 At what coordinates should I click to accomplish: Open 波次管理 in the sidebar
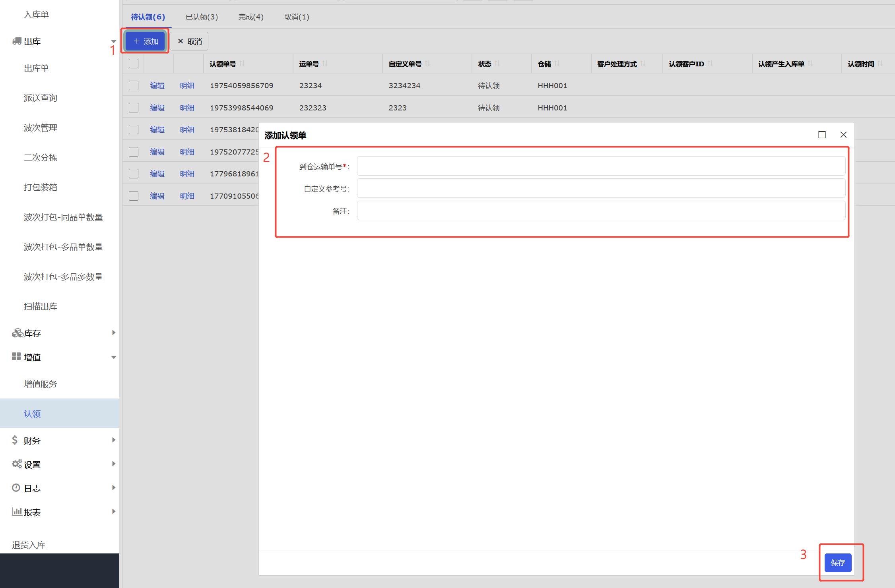pyautogui.click(x=41, y=128)
